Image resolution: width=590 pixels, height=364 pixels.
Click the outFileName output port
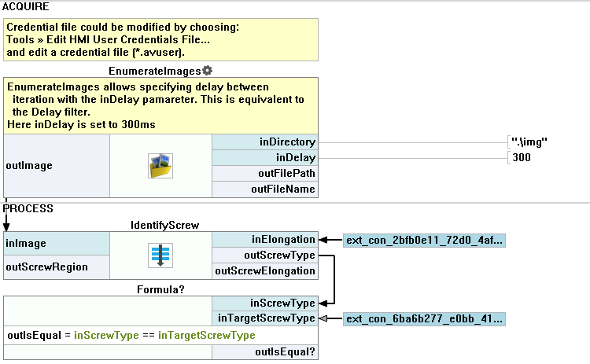tap(265, 189)
